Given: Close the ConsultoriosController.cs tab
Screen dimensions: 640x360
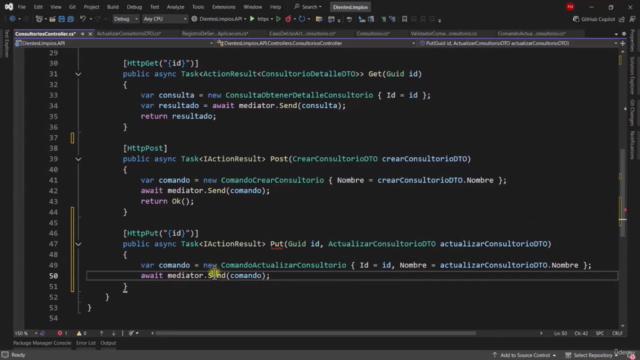Looking at the screenshot, I should [90, 33].
